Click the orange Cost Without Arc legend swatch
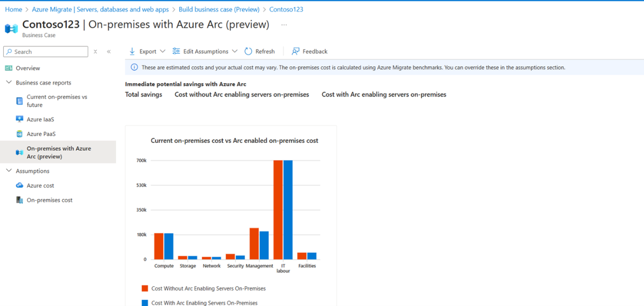 (x=145, y=288)
